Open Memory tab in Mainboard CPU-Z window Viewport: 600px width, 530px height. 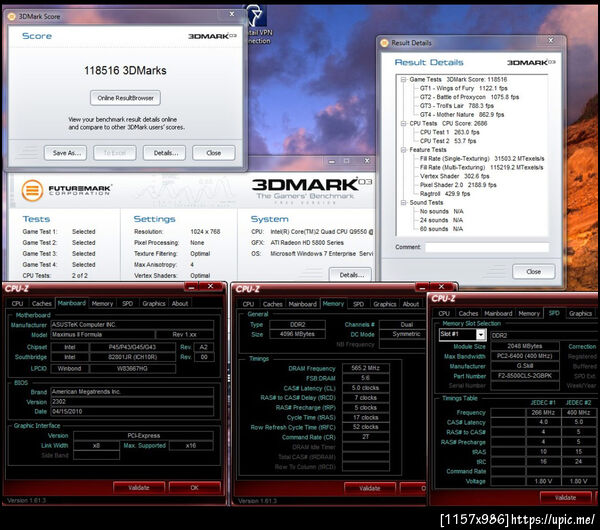pos(102,303)
